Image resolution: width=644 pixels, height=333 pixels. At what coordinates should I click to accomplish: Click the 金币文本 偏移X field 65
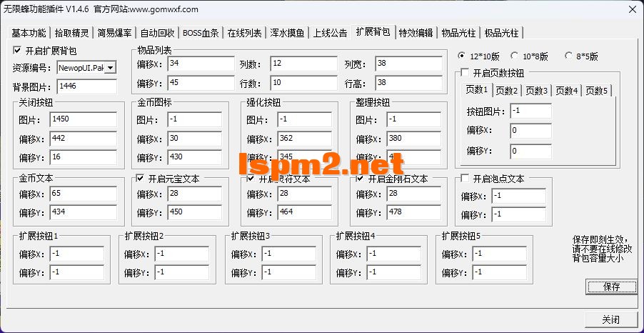[84, 194]
